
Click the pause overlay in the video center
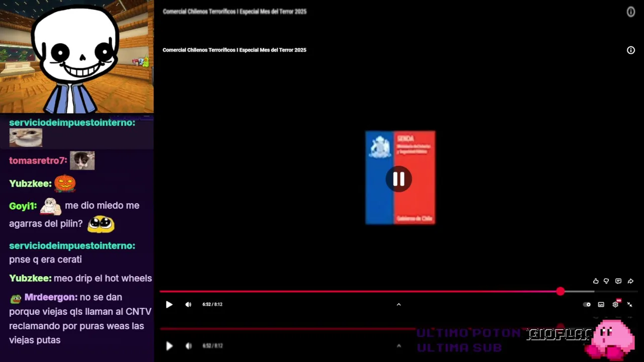point(398,179)
